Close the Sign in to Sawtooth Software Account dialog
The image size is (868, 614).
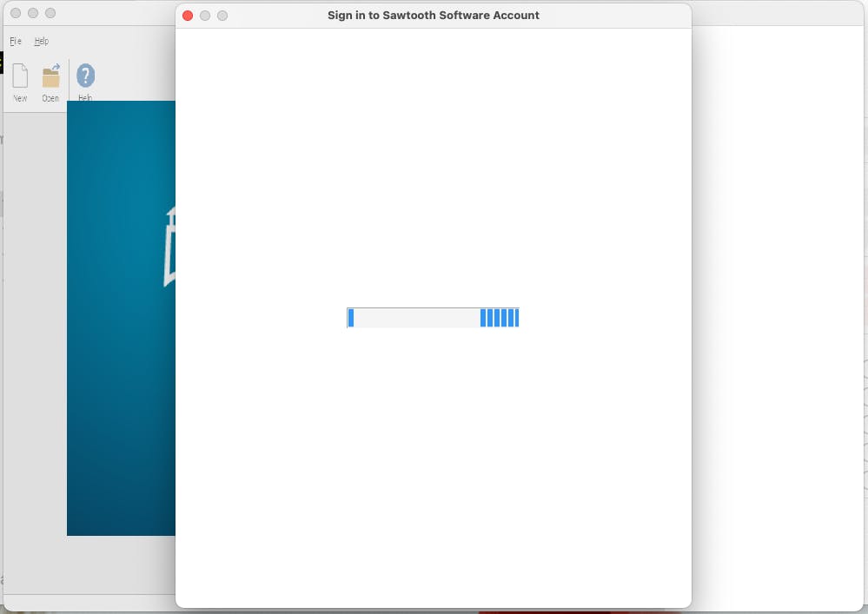[x=188, y=16]
